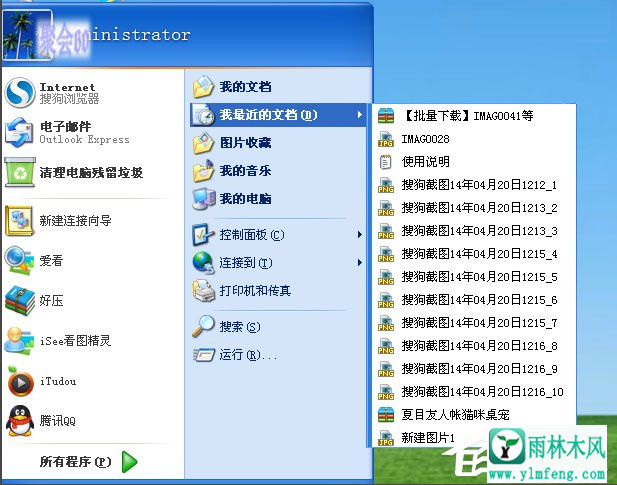Click the Administrator user avatar picture
This screenshot has height=485, width=617.
27,35
